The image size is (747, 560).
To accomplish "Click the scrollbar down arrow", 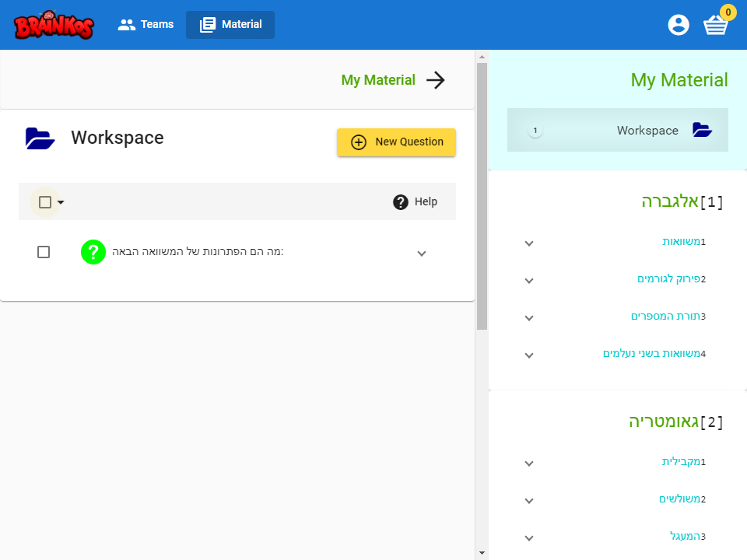I will point(482,553).
